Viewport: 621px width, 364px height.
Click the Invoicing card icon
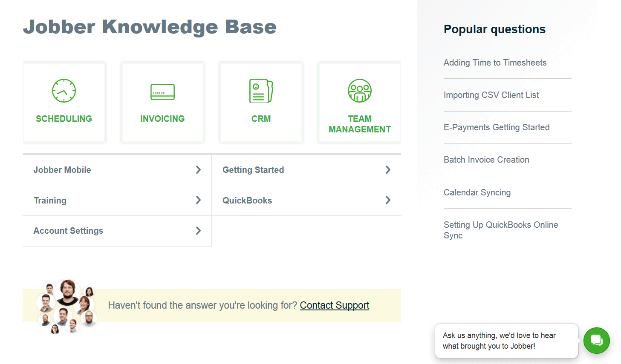pyautogui.click(x=162, y=92)
